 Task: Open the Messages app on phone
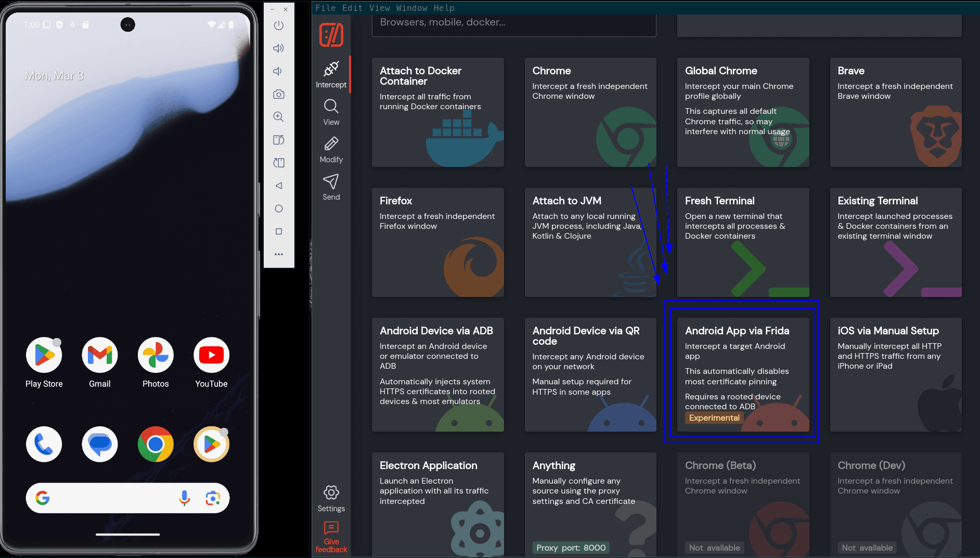(x=100, y=444)
